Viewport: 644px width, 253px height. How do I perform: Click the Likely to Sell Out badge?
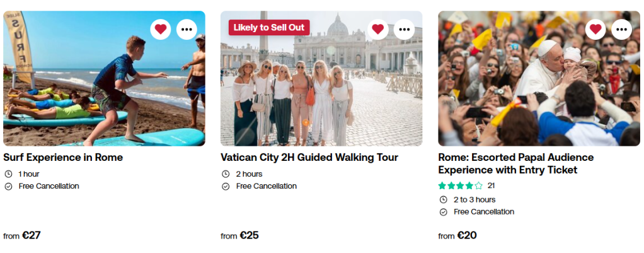point(269,27)
